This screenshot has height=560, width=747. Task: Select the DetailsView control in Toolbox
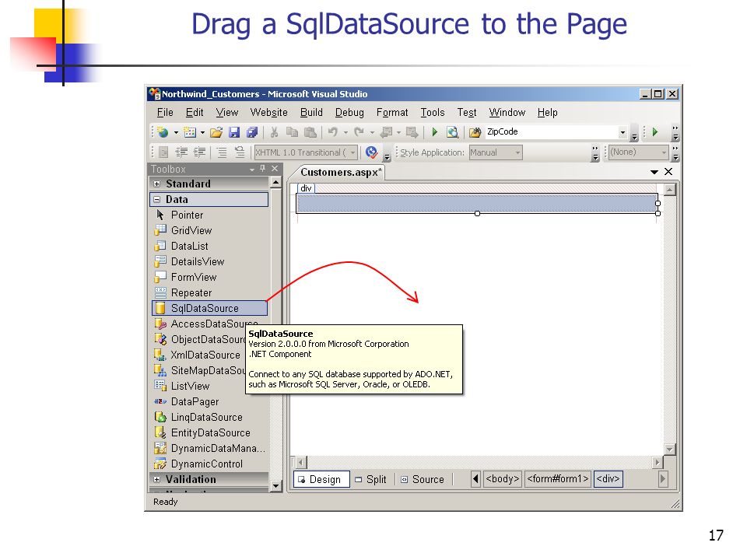click(209, 262)
